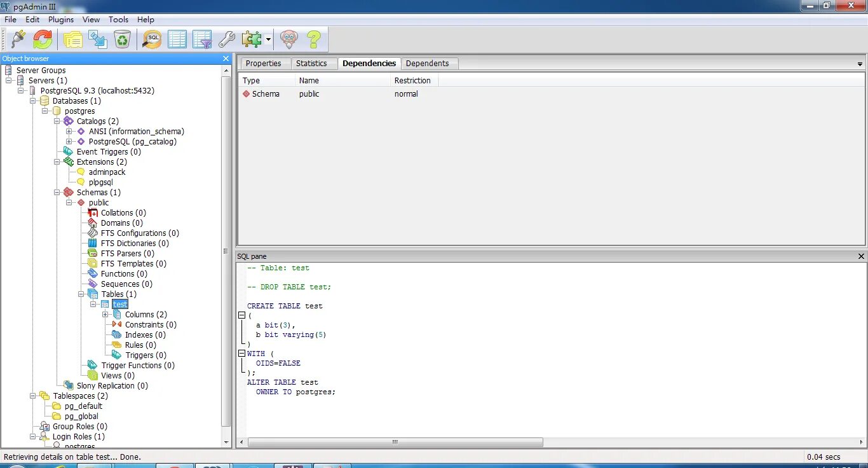868x468 pixels.
Task: Expand the Columns (2) node
Action: pos(105,315)
